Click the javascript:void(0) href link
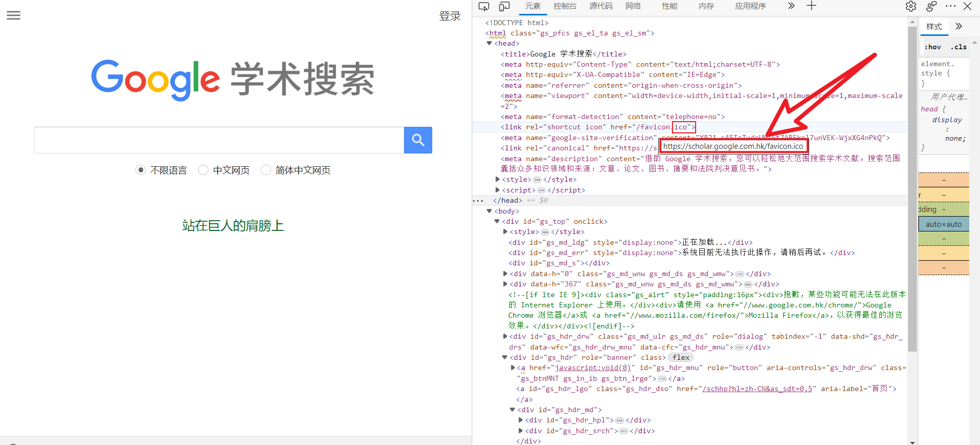 tap(593, 368)
